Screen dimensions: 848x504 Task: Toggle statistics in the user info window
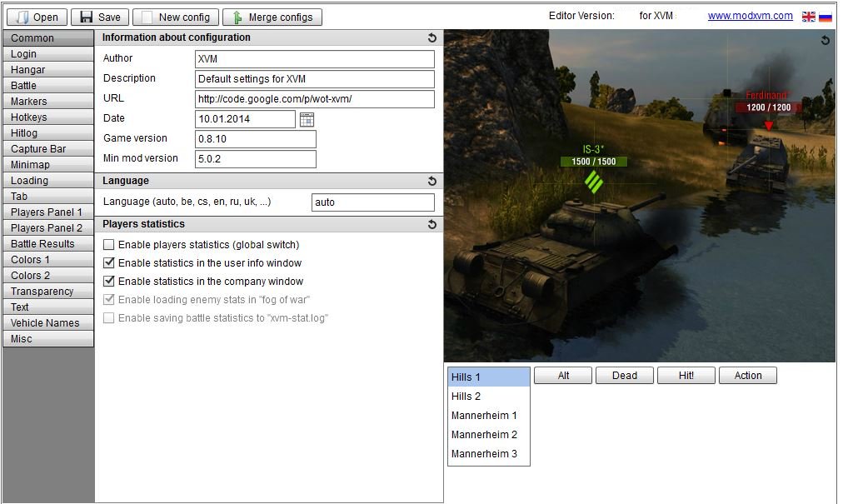pos(108,262)
